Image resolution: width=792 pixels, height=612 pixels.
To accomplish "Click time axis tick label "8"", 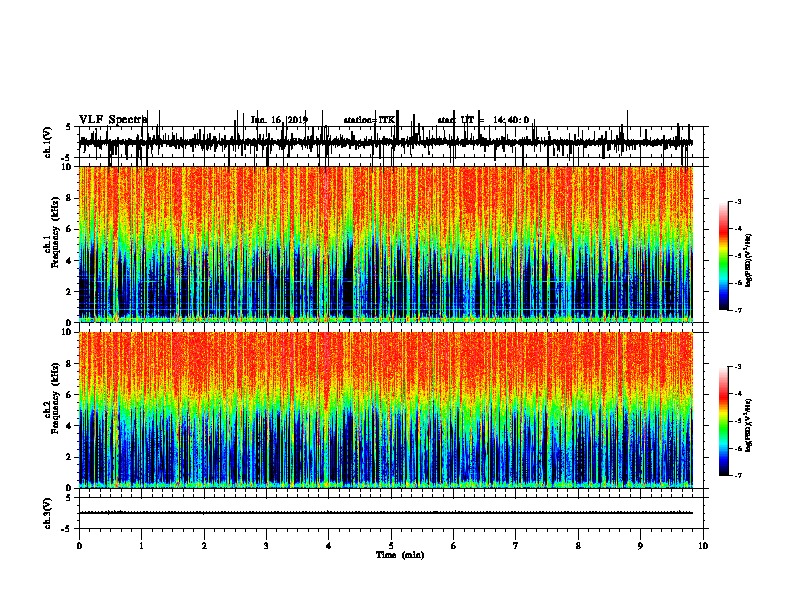I will (578, 546).
